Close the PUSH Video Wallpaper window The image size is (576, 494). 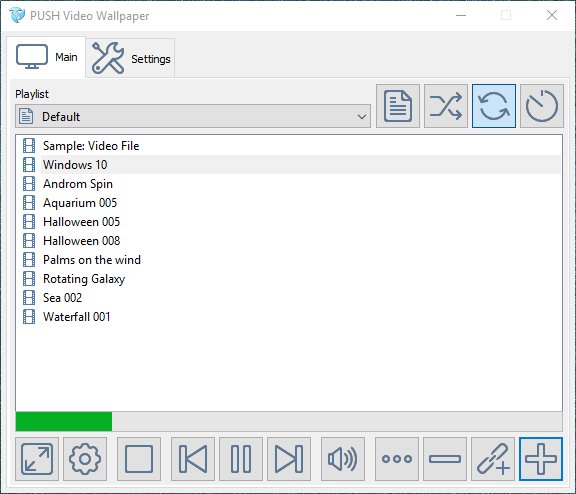[552, 15]
